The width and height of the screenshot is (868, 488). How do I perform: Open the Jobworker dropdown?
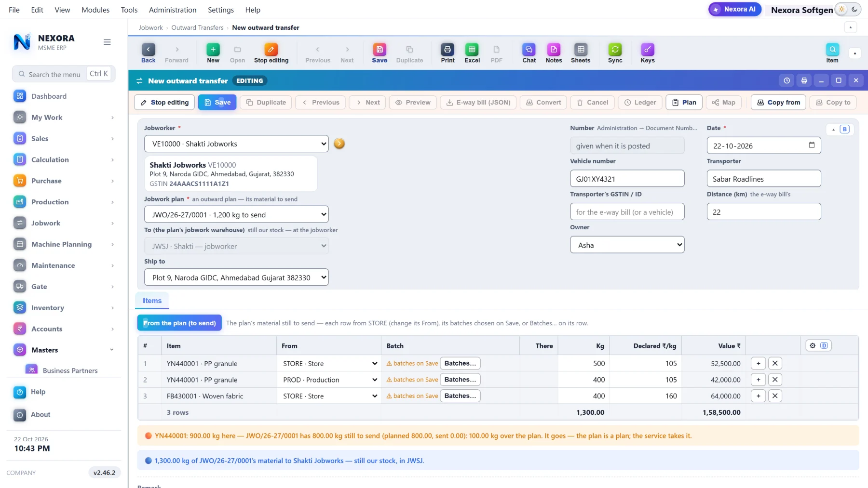(236, 144)
